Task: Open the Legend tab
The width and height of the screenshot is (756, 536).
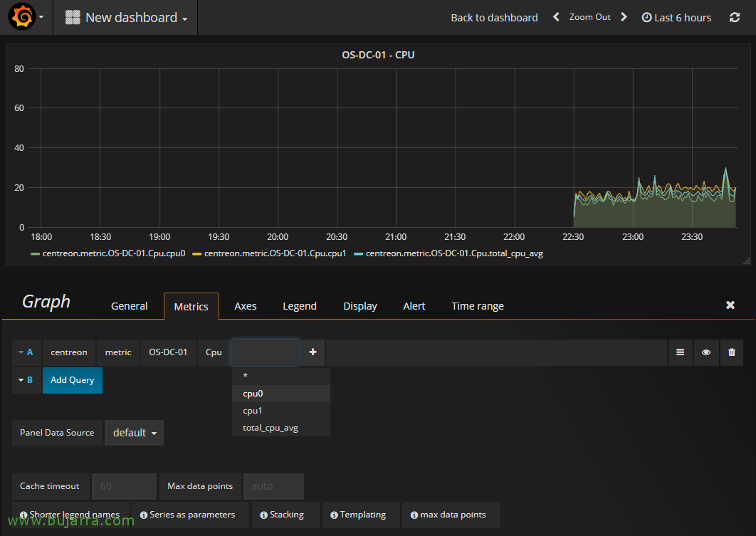Action: (x=300, y=306)
